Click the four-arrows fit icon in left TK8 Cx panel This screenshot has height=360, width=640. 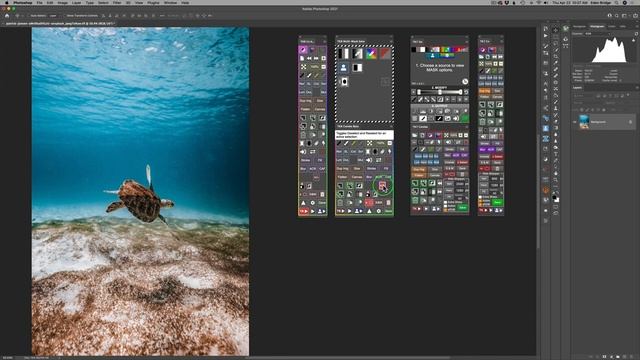(x=303, y=67)
